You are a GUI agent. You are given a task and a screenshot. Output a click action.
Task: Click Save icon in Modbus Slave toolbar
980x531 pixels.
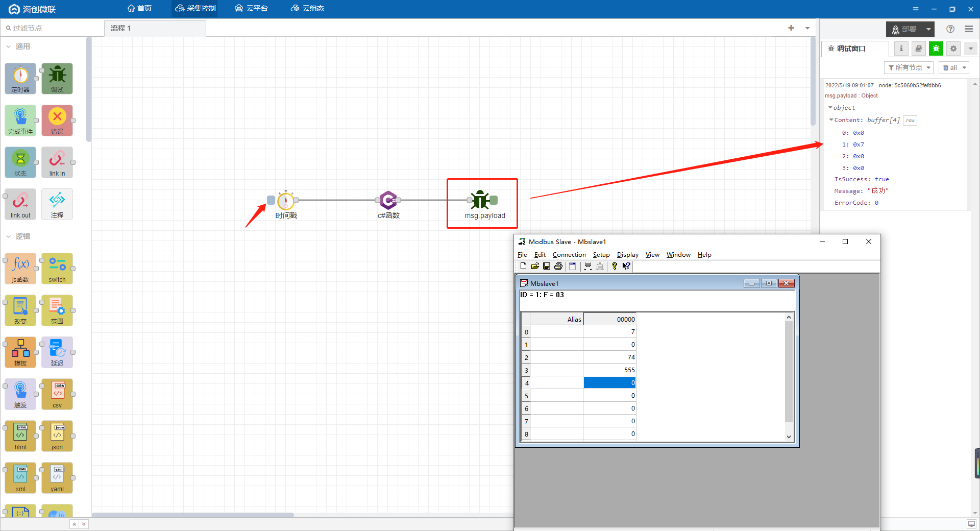547,266
